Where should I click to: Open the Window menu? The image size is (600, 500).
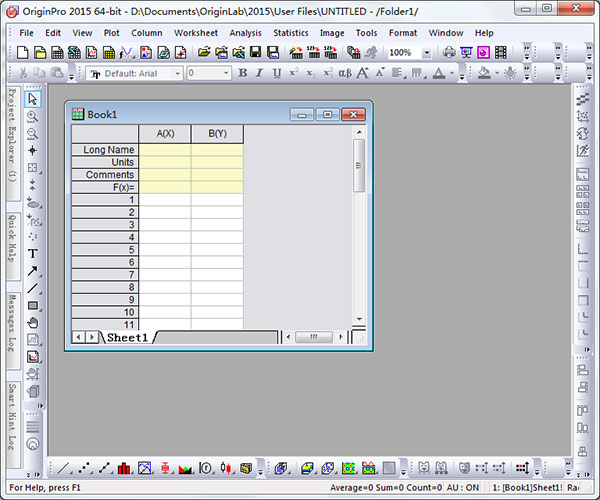pyautogui.click(x=446, y=33)
